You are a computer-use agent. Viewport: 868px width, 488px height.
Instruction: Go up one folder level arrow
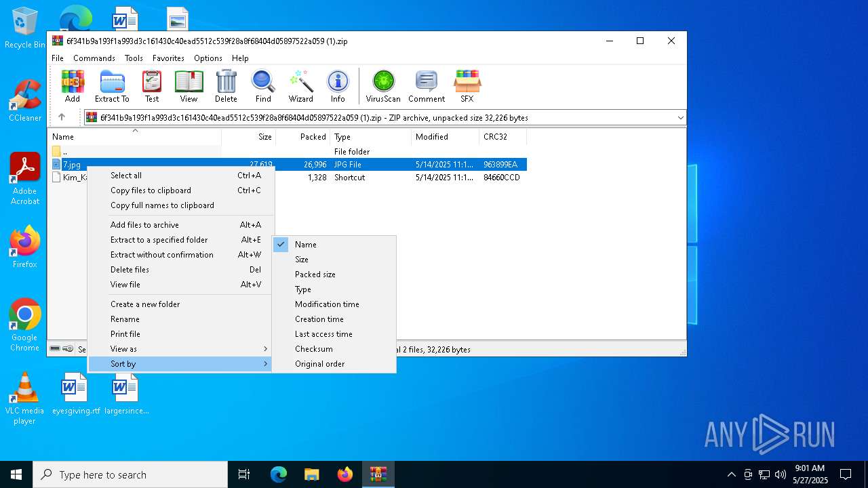point(62,117)
